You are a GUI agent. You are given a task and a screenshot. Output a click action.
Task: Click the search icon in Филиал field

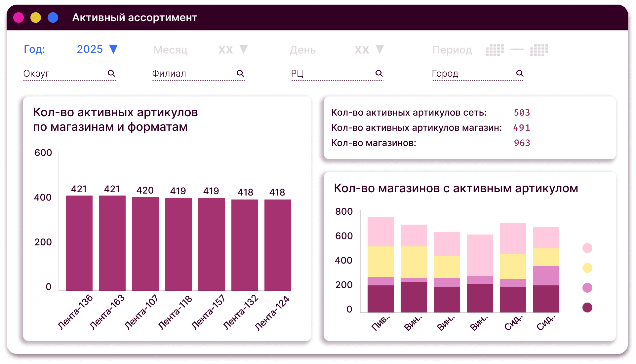coord(240,73)
